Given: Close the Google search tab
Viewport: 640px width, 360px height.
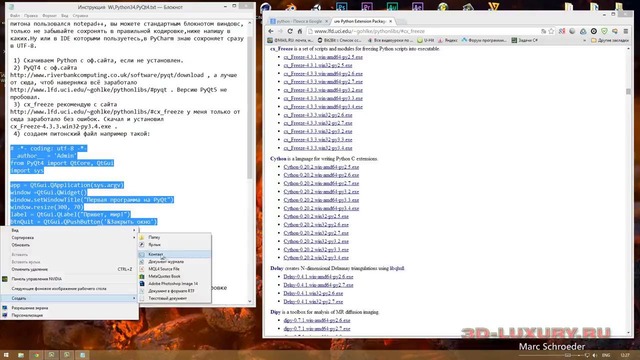Looking at the screenshot, I should tap(326, 21).
